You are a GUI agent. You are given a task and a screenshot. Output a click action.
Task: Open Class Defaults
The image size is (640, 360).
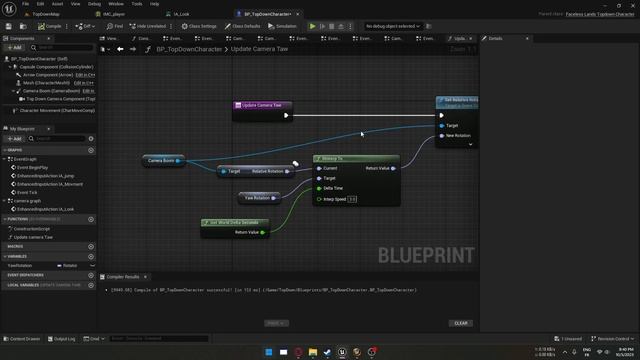tap(242, 26)
